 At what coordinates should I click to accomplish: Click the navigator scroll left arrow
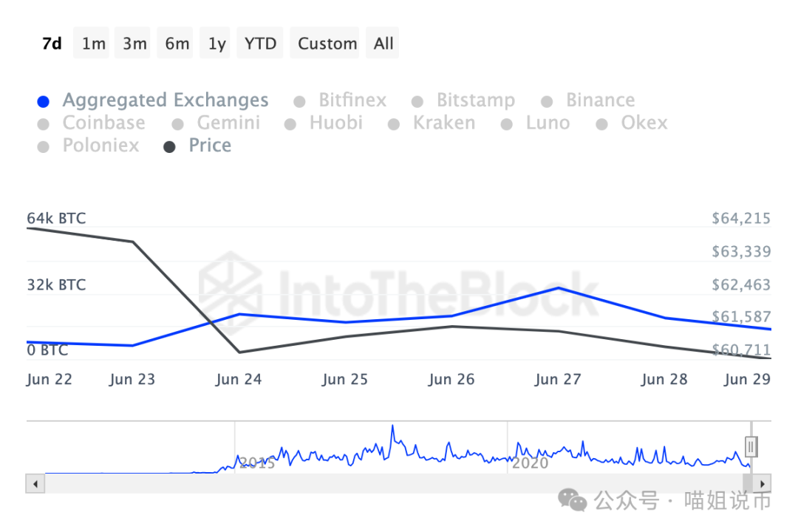click(35, 484)
